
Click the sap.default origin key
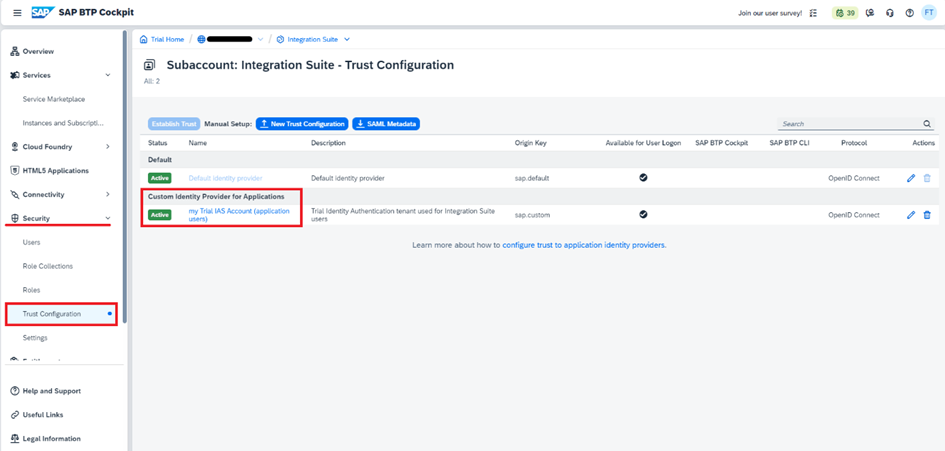[532, 178]
